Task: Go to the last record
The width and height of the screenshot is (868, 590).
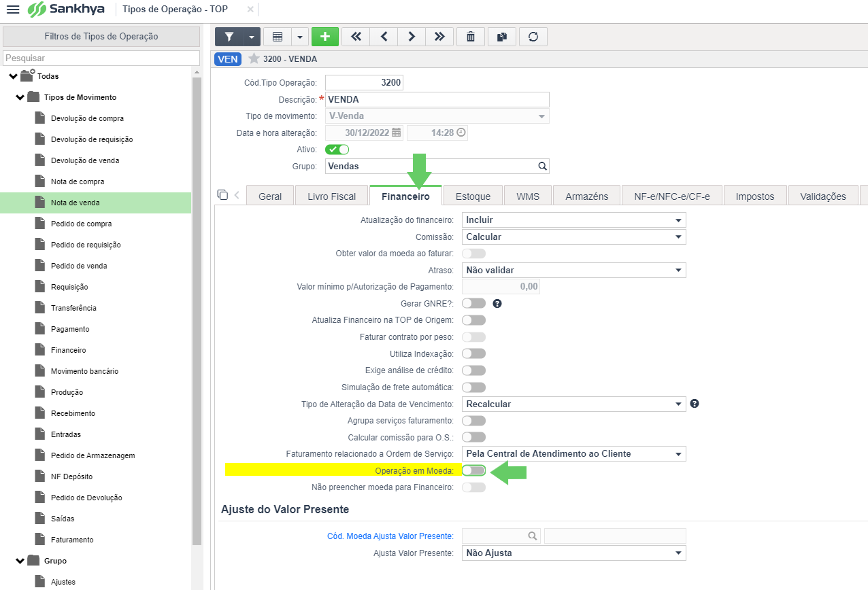Action: pos(439,37)
